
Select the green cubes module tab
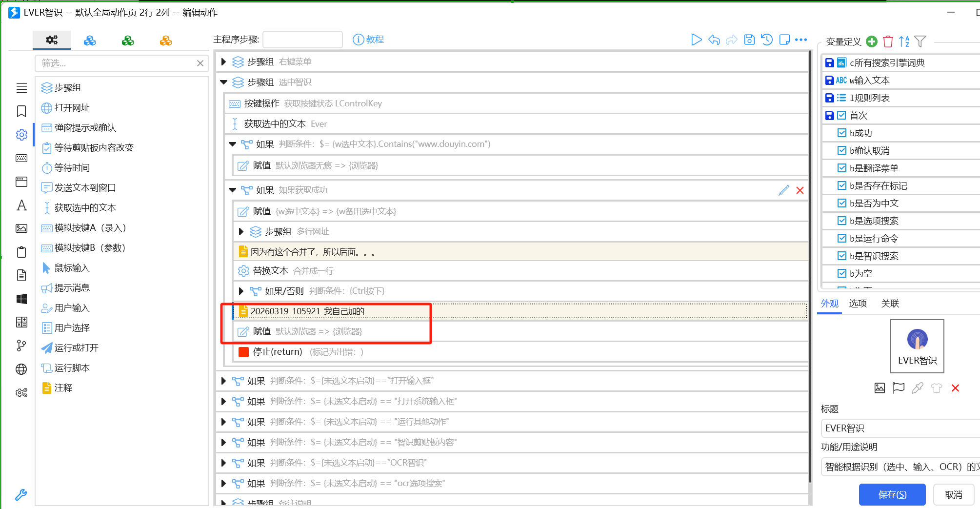[128, 41]
